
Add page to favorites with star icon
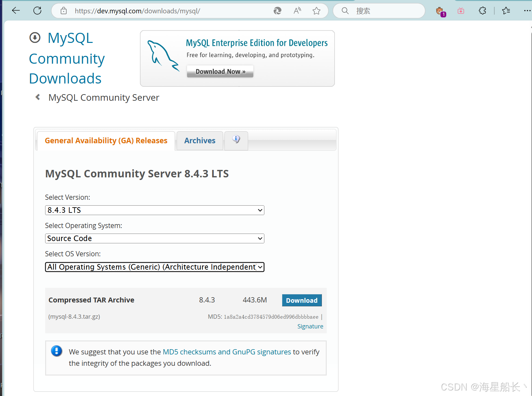coord(316,11)
